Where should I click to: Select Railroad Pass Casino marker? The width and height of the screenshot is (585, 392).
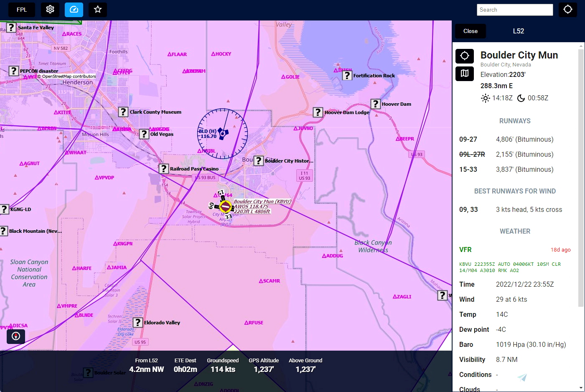pos(163,168)
